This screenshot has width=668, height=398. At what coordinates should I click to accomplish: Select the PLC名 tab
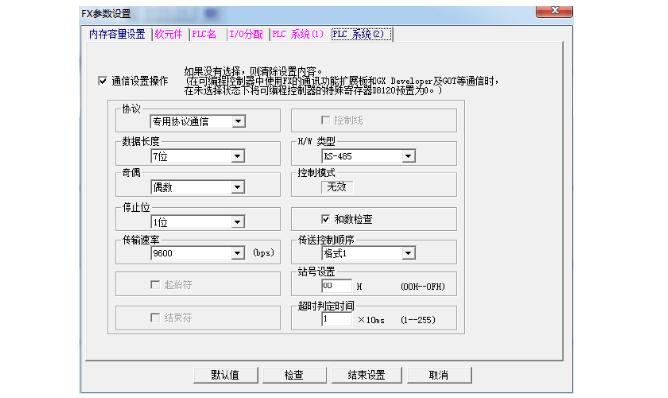click(204, 34)
